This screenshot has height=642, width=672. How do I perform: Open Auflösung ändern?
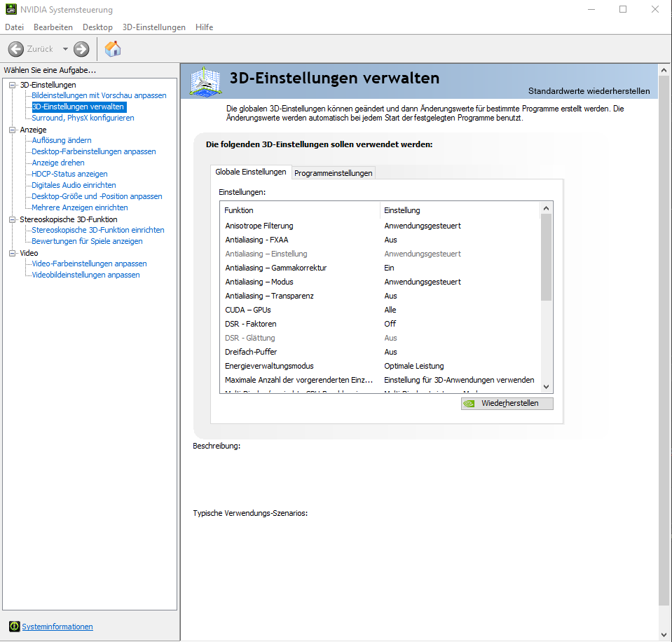61,140
